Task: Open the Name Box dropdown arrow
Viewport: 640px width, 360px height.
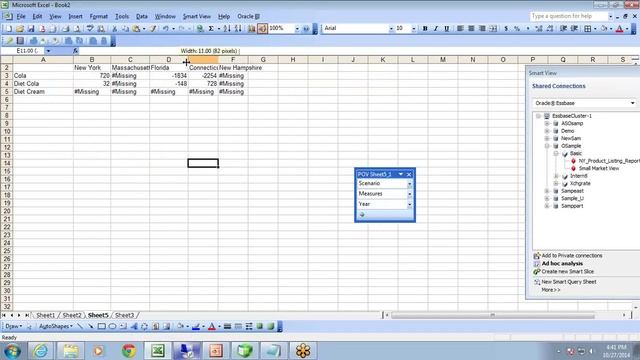Action: tap(48, 51)
